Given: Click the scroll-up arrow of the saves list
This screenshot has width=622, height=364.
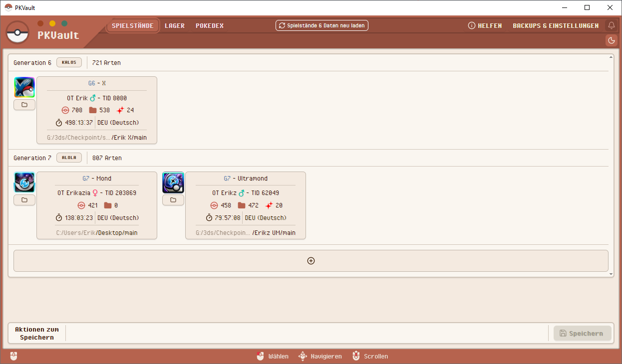Looking at the screenshot, I should 611,57.
